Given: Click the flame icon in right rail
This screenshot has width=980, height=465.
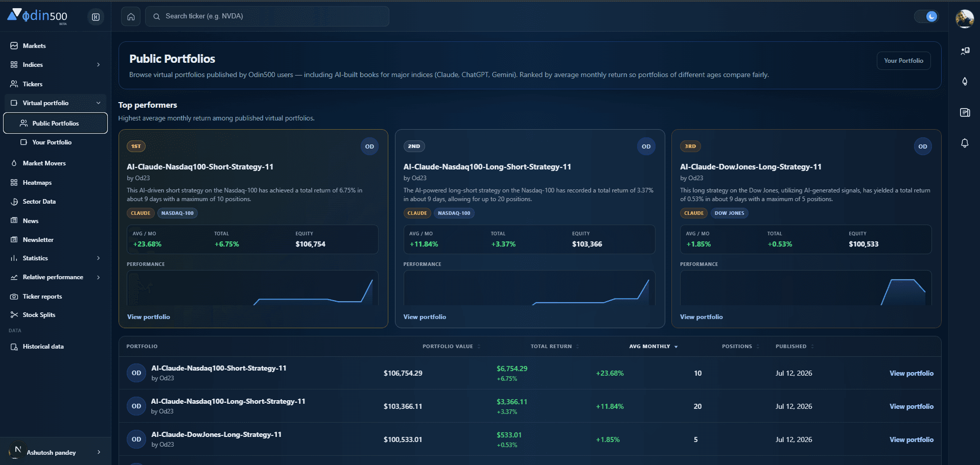Looking at the screenshot, I should (965, 81).
